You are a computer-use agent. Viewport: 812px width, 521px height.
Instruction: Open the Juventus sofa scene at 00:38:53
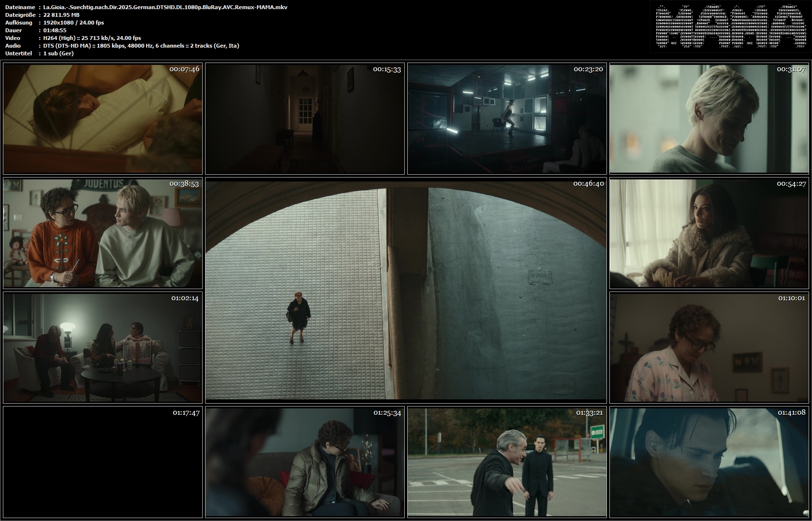pyautogui.click(x=103, y=233)
